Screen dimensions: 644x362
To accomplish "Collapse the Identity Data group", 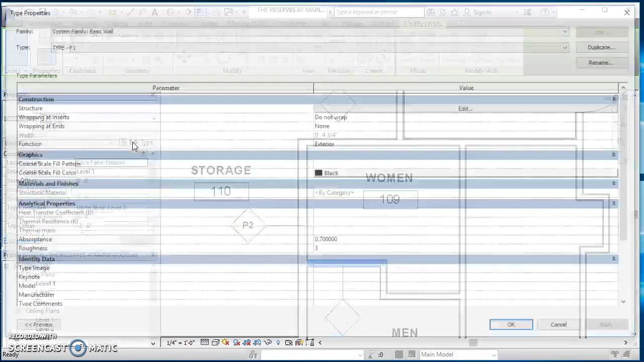I will coord(613,258).
